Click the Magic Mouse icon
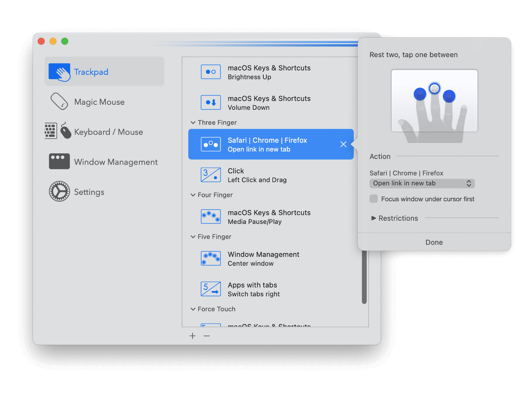The image size is (532, 399). (60, 101)
